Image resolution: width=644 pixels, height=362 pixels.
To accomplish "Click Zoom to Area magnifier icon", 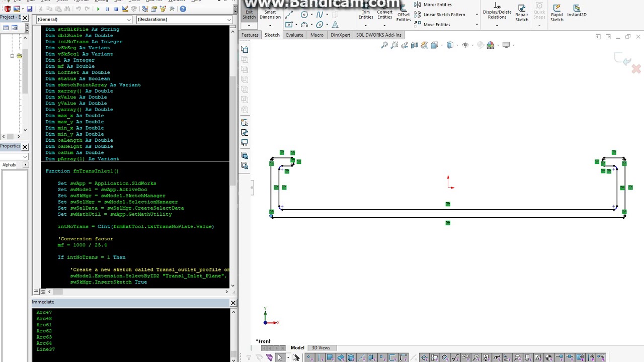I will (x=394, y=45).
